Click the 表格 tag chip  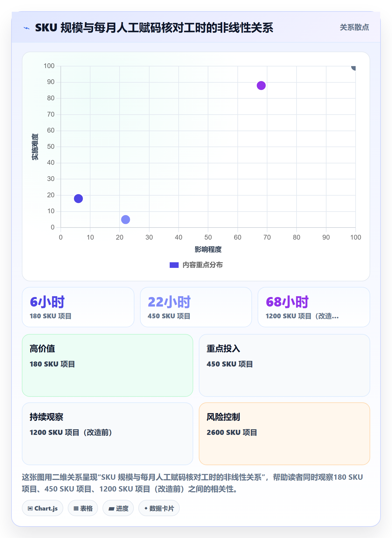[x=83, y=508]
